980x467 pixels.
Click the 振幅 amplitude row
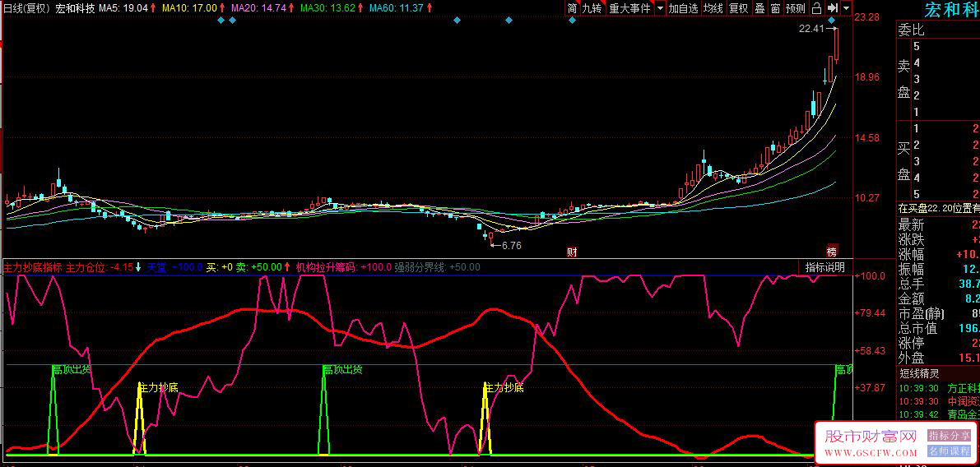[x=938, y=269]
